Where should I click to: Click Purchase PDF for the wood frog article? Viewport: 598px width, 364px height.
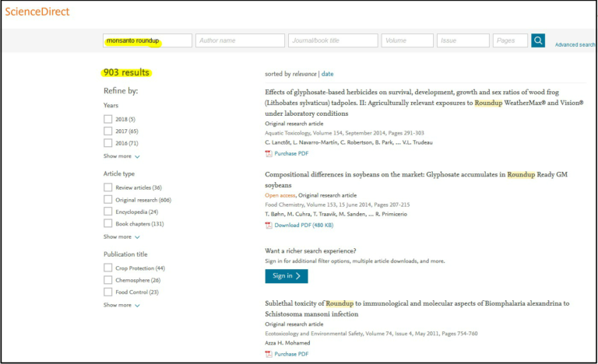[x=291, y=153]
